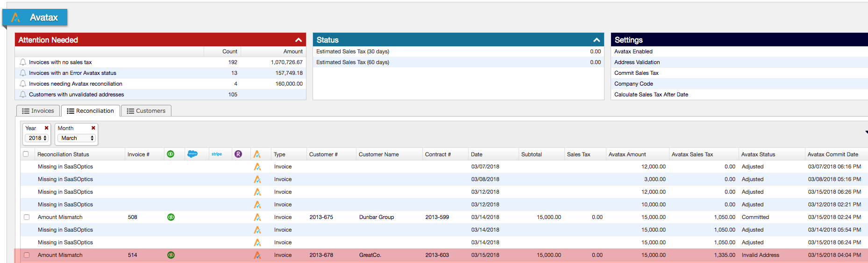This screenshot has height=263, width=868.
Task: Sort by Customer Name column header
Action: click(378, 154)
